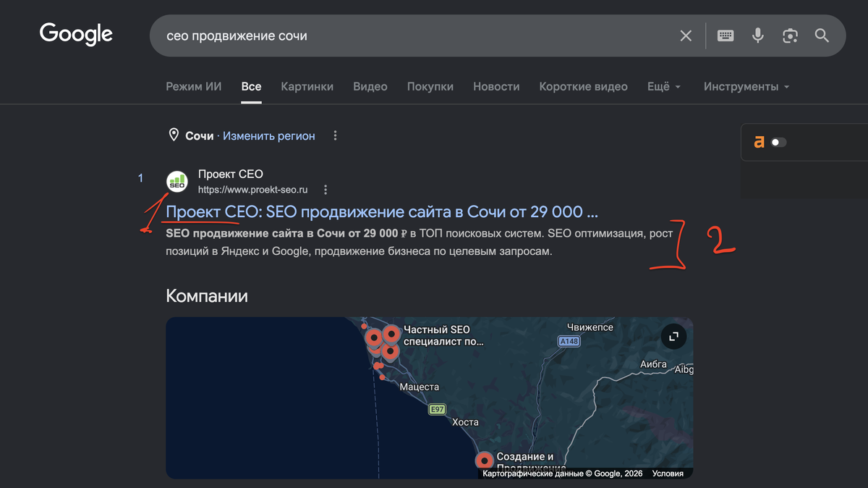Go to Покупки tab
Image resolution: width=868 pixels, height=488 pixels.
coord(430,86)
